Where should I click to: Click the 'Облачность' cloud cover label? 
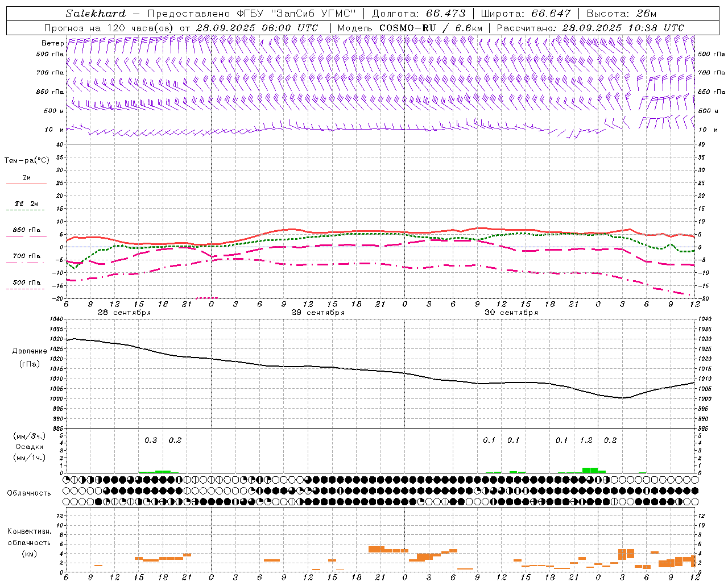point(29,493)
